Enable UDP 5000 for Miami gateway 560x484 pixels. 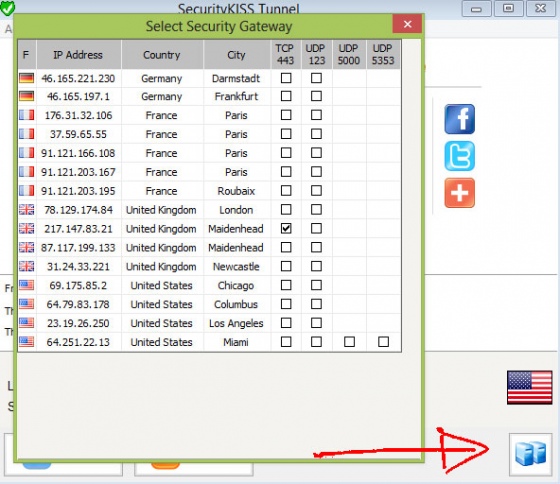coord(349,342)
